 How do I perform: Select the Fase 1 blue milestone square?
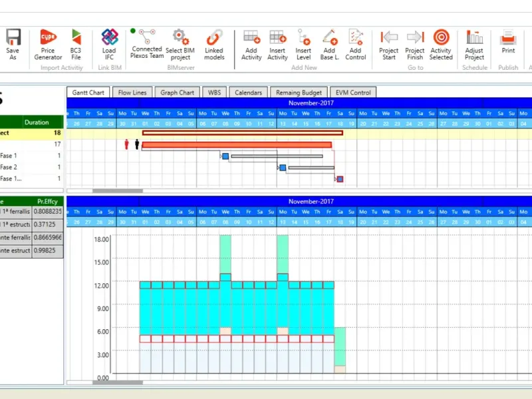tap(225, 156)
